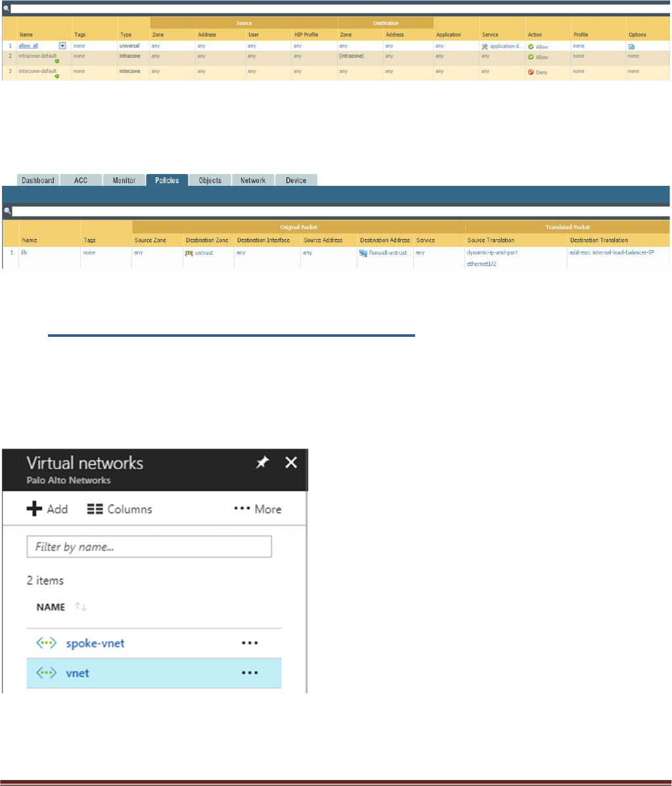The width and height of the screenshot is (672, 786).
Task: Click the vnet network icon
Action: (x=46, y=672)
